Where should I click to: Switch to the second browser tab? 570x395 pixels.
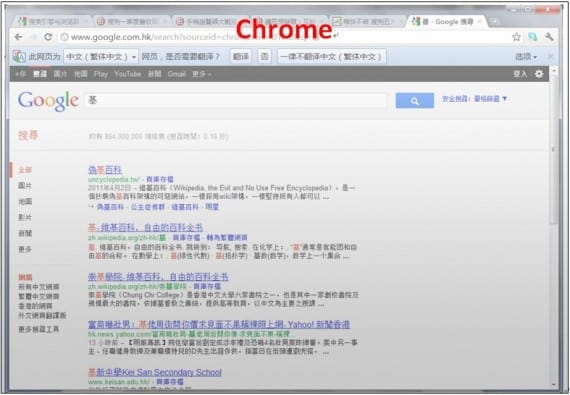[x=131, y=22]
